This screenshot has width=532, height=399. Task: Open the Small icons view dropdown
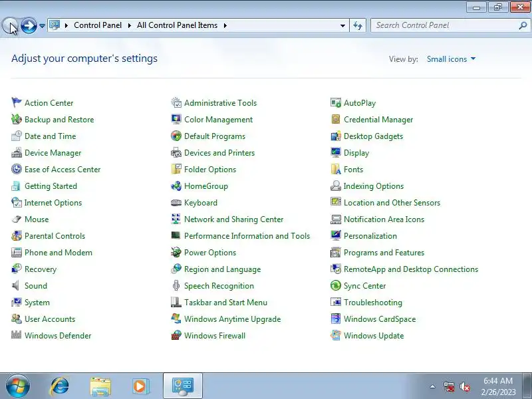451,59
